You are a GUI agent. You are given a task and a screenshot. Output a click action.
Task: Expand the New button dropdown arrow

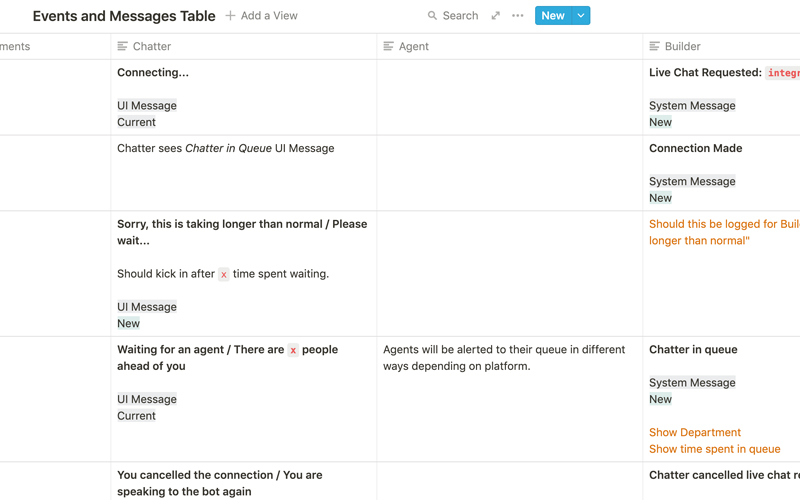[x=581, y=16]
